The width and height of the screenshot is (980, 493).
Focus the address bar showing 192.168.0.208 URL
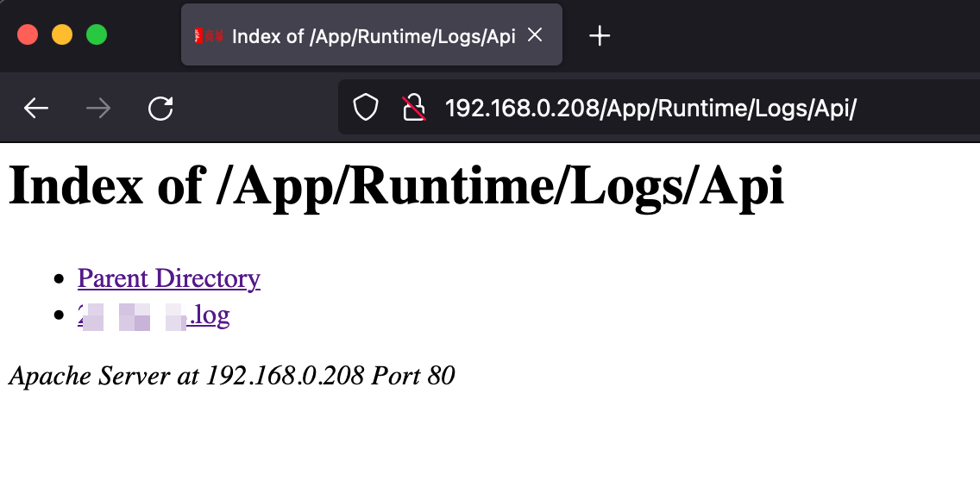point(650,109)
